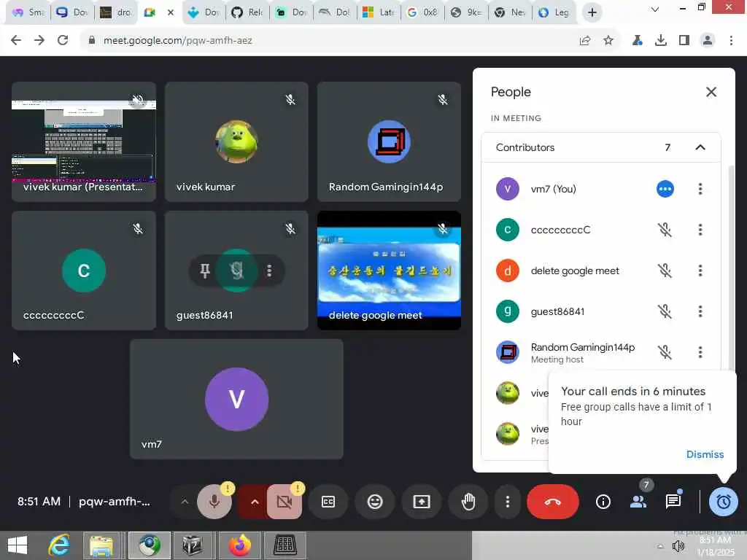Select vivek kumar presentation tile
The image size is (747, 560).
[x=84, y=141]
